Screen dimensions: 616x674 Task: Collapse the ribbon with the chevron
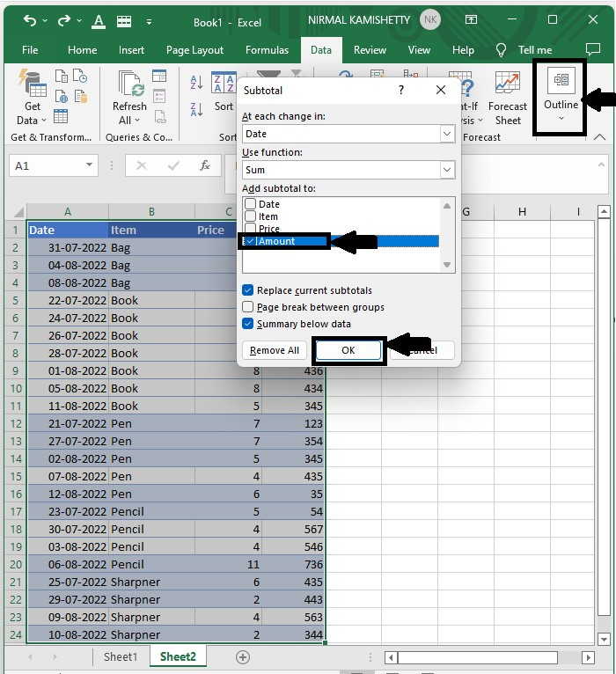[x=599, y=137]
